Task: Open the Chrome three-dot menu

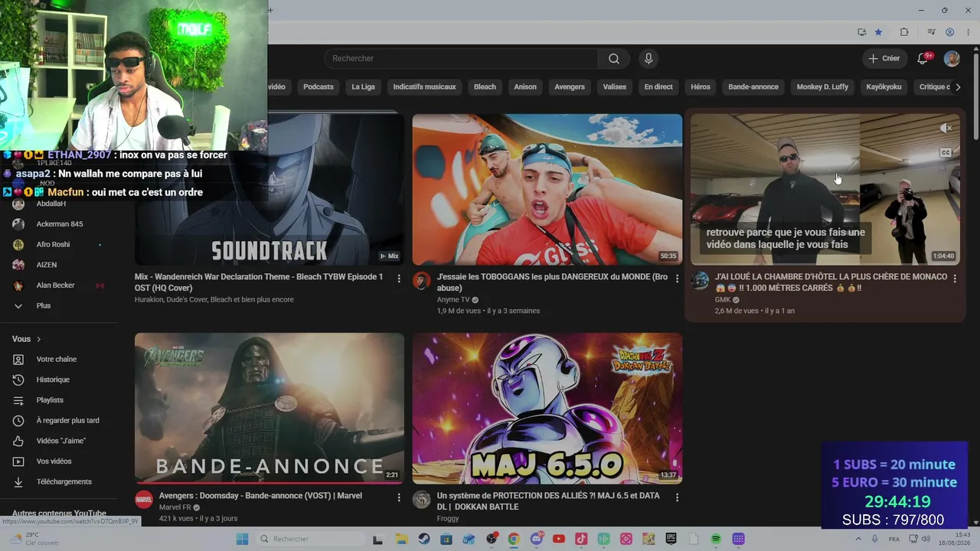Action: click(967, 32)
